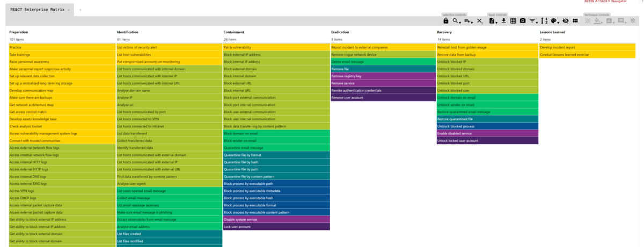Click the Identification column header
Viewport: 644px width, 247px height.
click(x=128, y=32)
